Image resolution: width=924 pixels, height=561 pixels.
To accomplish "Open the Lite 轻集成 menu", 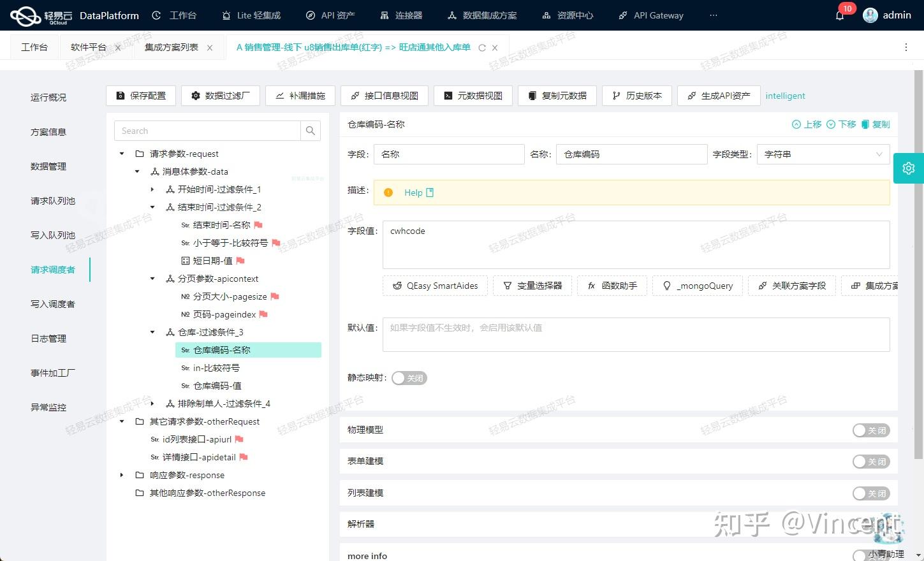I will (x=250, y=15).
